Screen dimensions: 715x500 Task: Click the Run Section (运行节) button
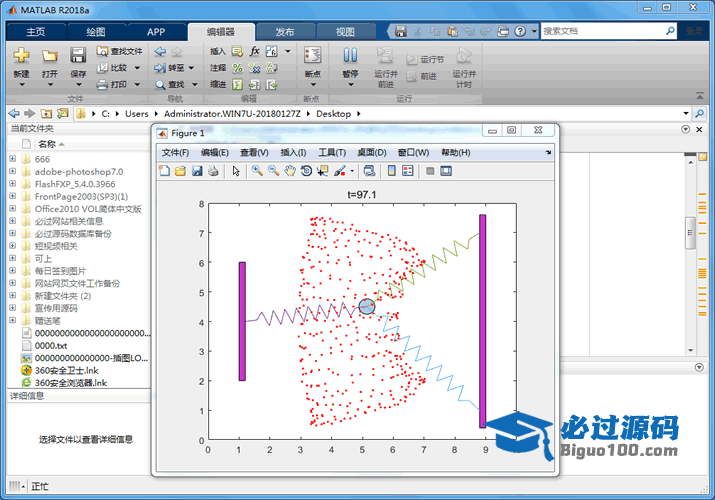[425, 60]
